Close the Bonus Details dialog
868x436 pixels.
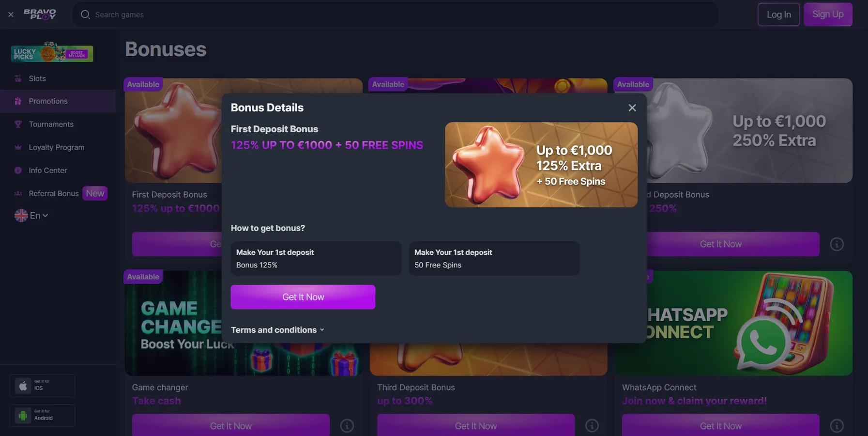click(632, 108)
